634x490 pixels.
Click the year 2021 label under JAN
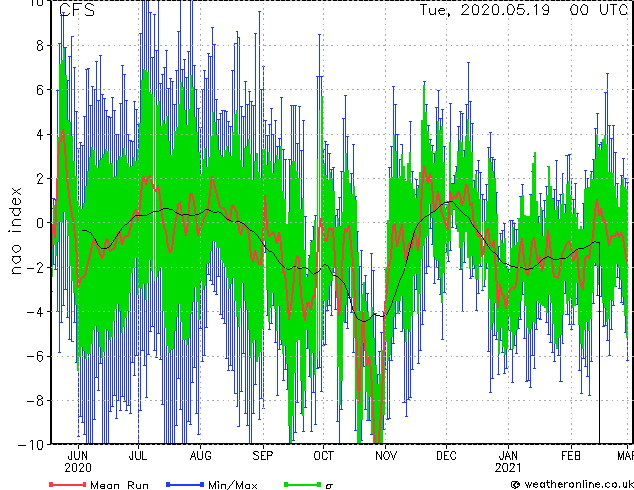pos(508,468)
